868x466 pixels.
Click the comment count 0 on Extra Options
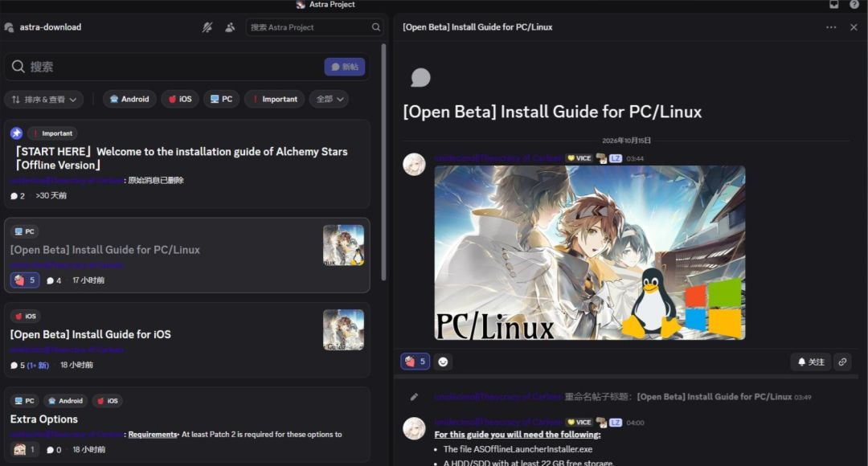pyautogui.click(x=54, y=450)
